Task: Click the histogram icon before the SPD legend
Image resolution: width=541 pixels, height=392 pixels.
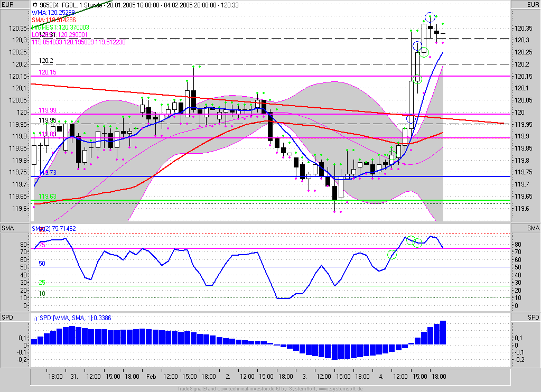Action: point(35,318)
